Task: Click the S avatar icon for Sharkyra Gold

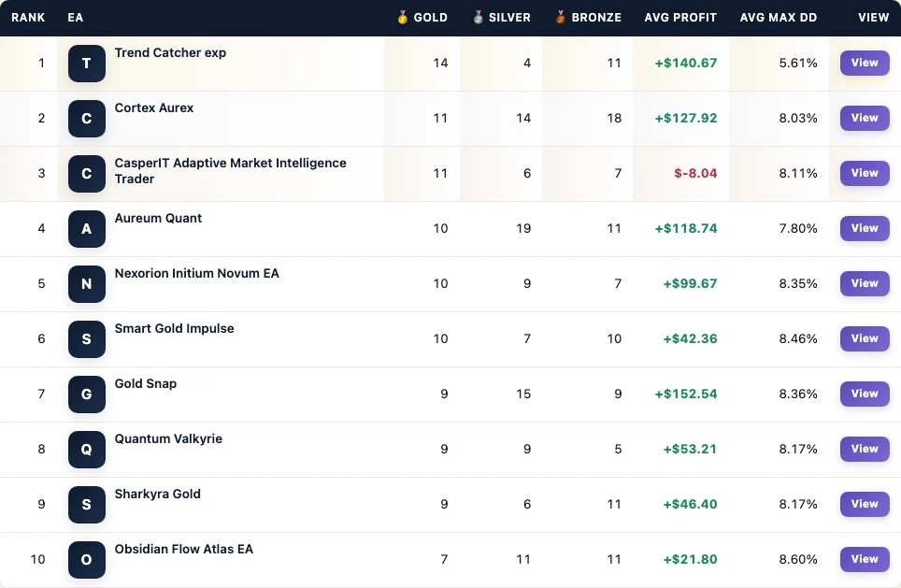Action: click(87, 505)
